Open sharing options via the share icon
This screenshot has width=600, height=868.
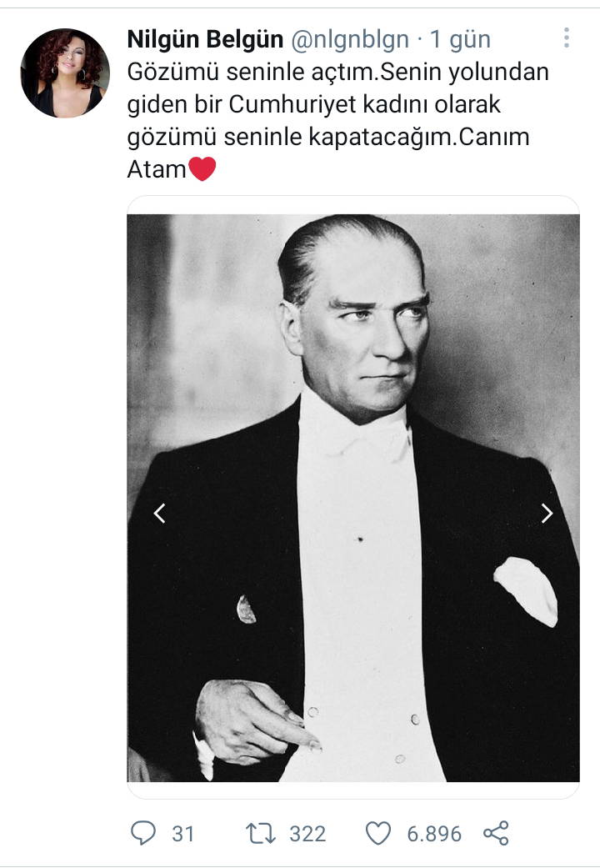pos(497,830)
